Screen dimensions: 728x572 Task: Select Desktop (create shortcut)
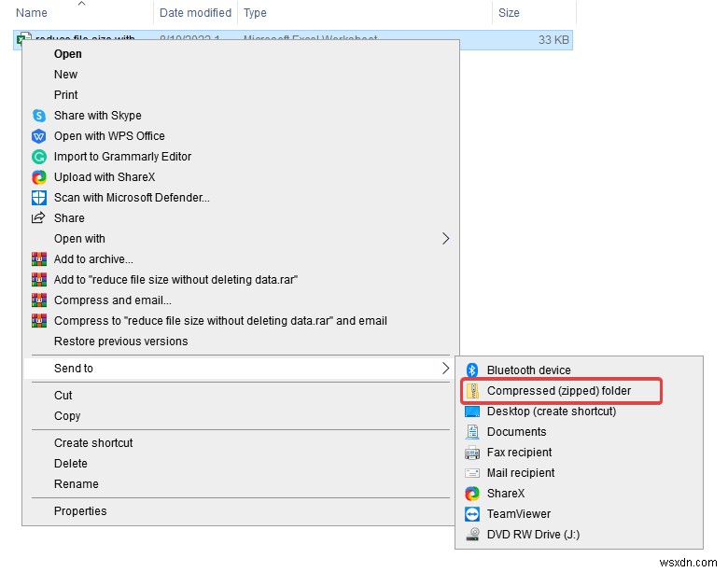579,412
